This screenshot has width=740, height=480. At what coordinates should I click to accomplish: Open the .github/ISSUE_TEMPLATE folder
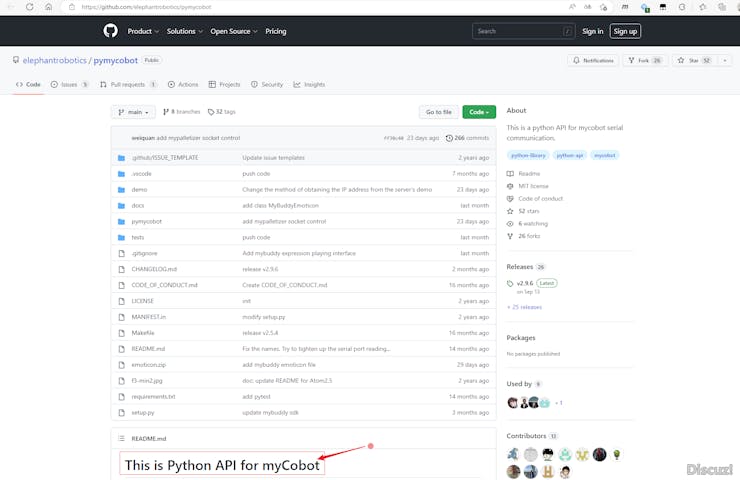165,158
